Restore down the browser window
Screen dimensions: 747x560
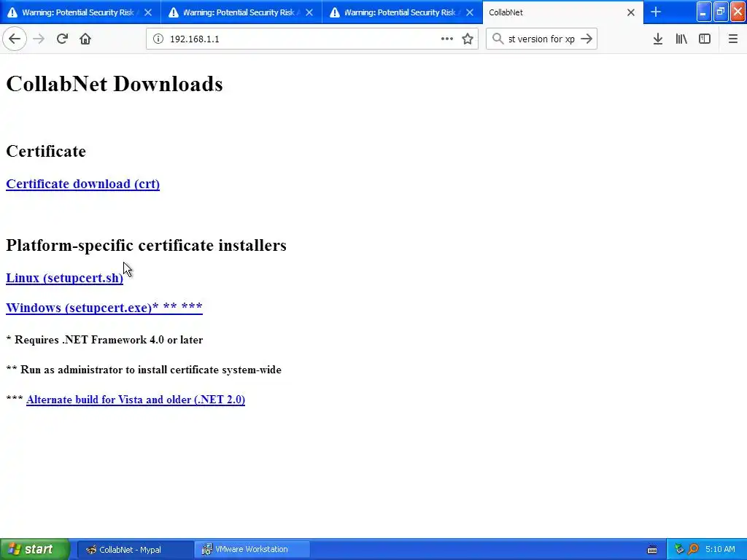point(721,12)
